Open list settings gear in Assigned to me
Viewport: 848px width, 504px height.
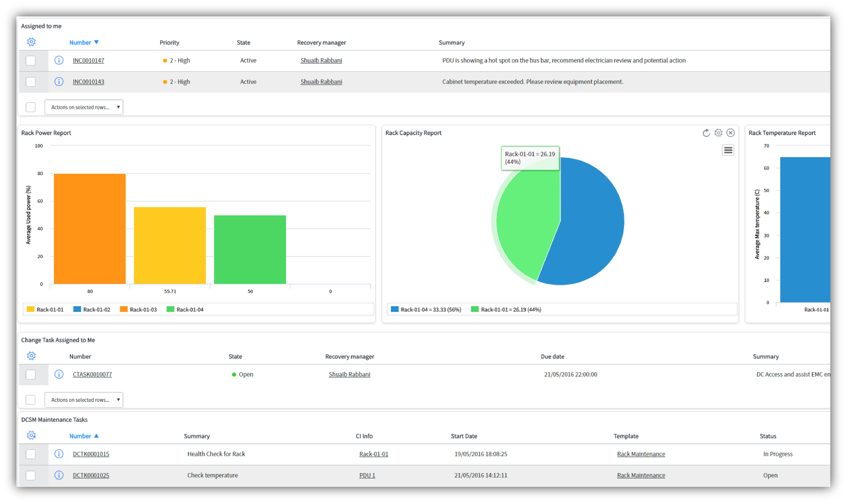(x=31, y=42)
